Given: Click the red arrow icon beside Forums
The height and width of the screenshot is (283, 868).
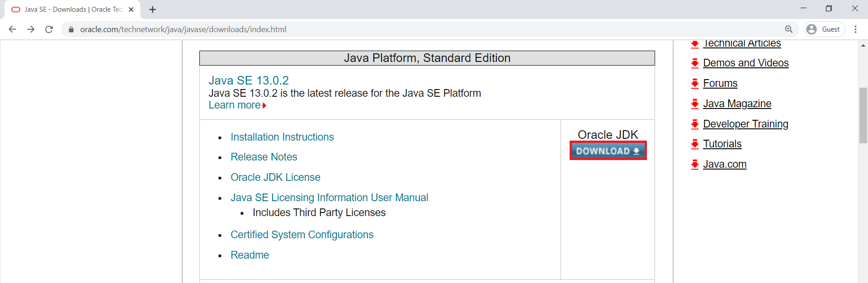Looking at the screenshot, I should click(x=695, y=84).
